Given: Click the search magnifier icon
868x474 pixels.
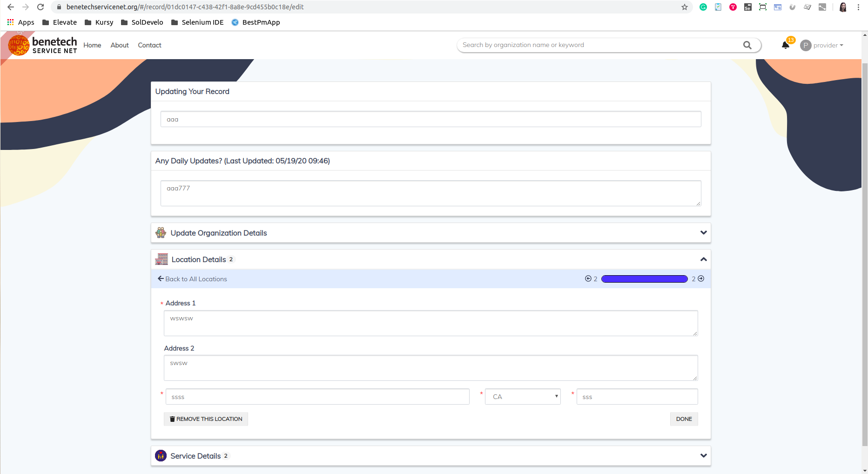Looking at the screenshot, I should click(747, 45).
